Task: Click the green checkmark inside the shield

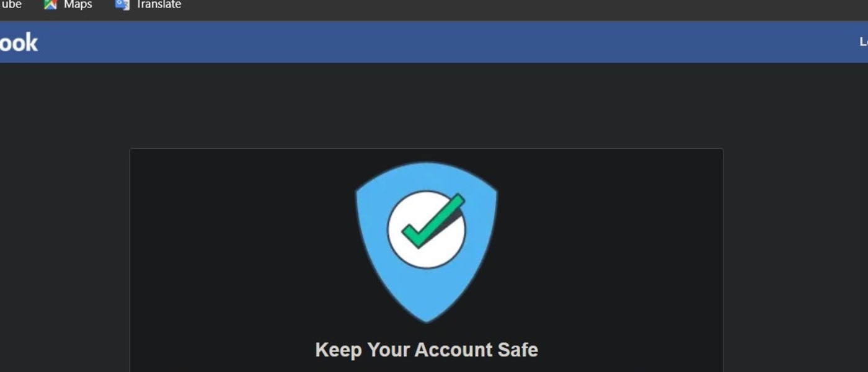Action: coord(433,220)
